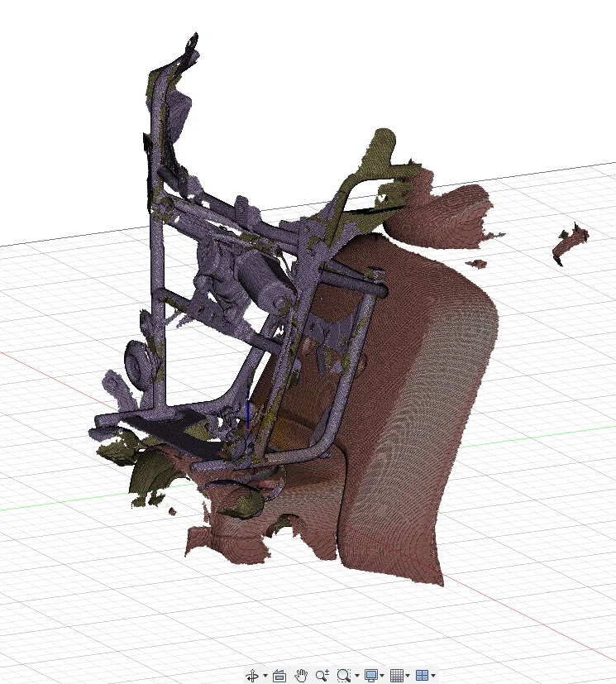Click the small detached mesh fragment
Viewport: 616px width, 684px height.
pyautogui.click(x=571, y=243)
